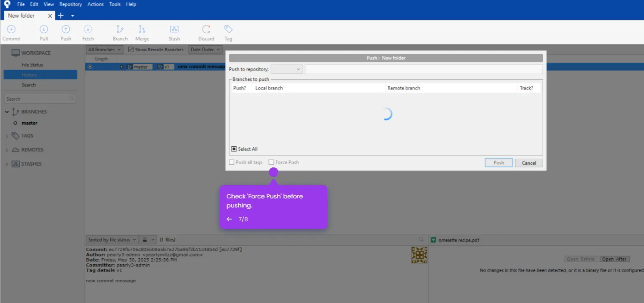Click the Push button in dialog
Screen dimensions: 644x303
coord(499,163)
